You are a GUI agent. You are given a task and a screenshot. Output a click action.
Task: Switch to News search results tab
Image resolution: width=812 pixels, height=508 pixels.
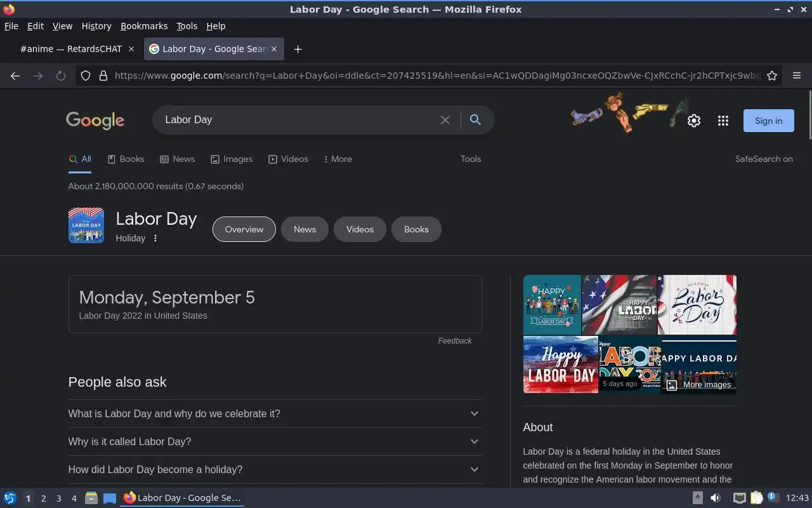pos(177,159)
